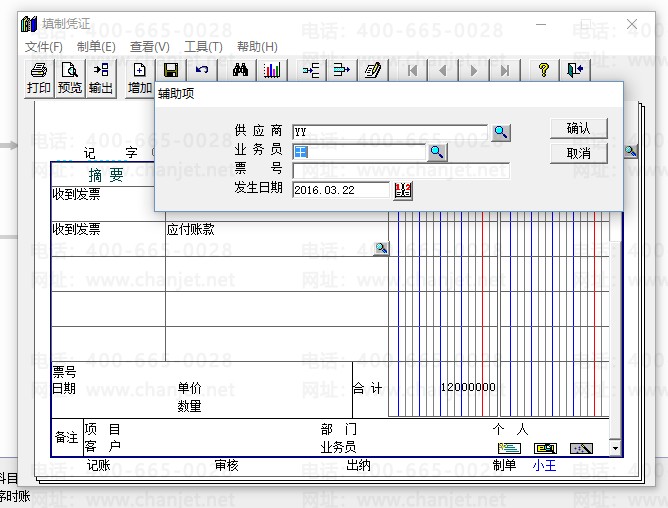Screen dimensions: 668x508
Task: Click the Undo arrow toolbar icon
Action: [x=202, y=70]
